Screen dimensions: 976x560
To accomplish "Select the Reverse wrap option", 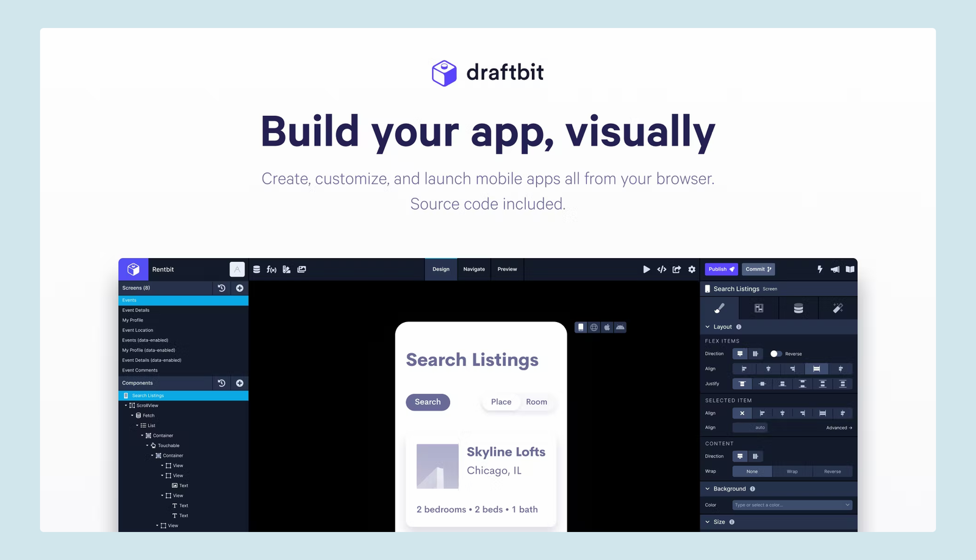I will click(x=832, y=472).
